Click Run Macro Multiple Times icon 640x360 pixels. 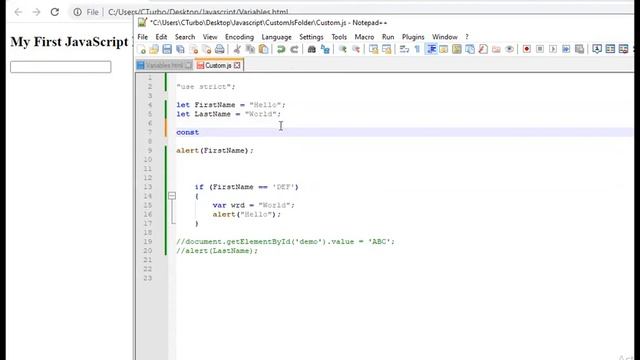pos(566,49)
